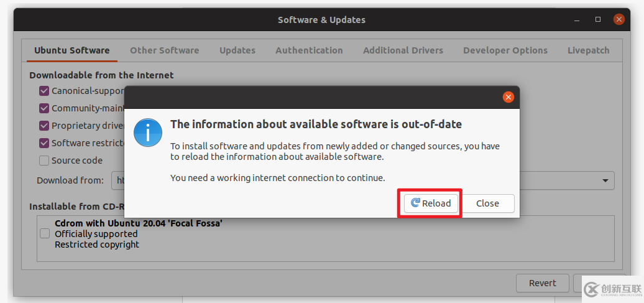Minimize the Software & Updates window
The image size is (644, 303).
coord(577,19)
